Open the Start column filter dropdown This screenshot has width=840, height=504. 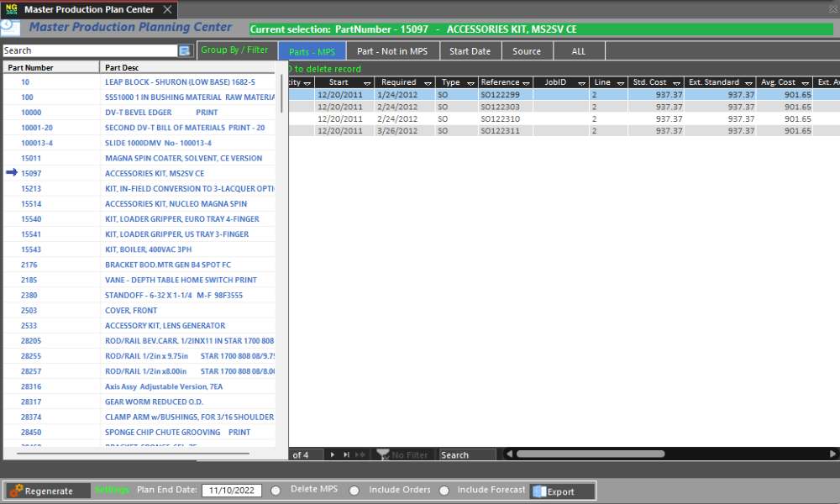tap(367, 83)
